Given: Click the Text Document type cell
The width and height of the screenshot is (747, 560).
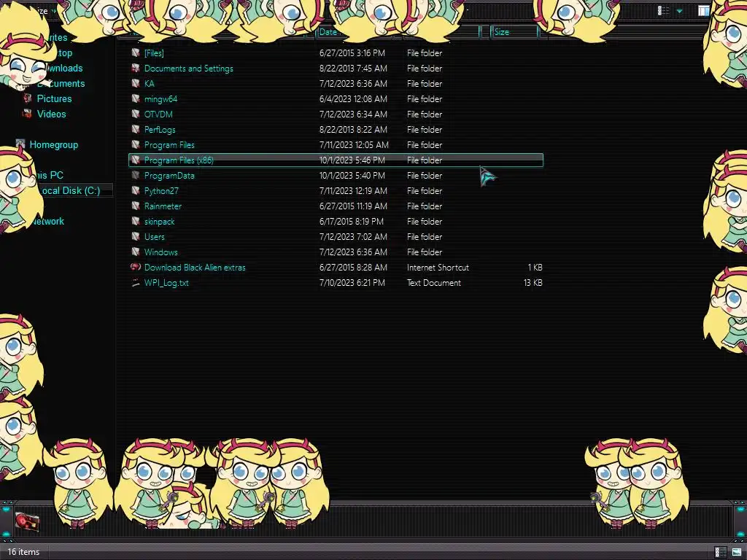Looking at the screenshot, I should click(x=434, y=282).
